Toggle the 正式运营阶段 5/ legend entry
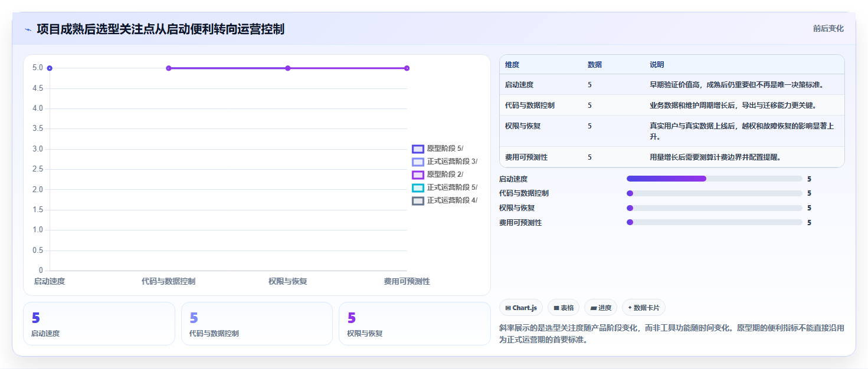 (444, 187)
